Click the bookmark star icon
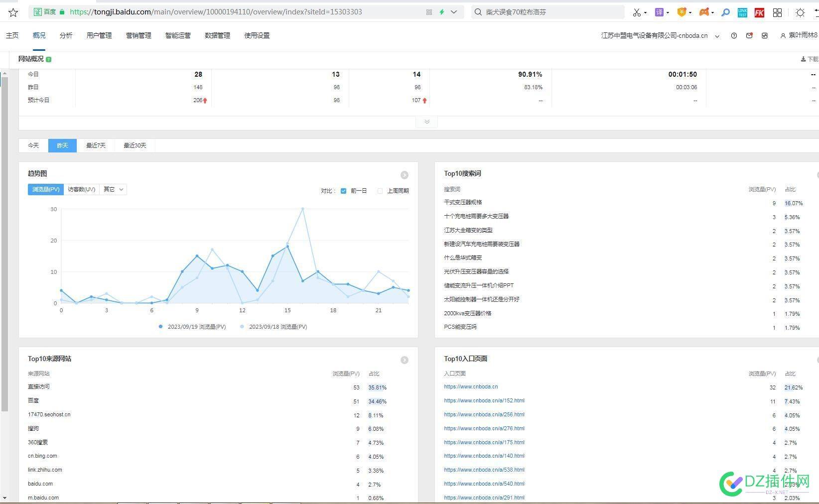819x504 pixels. [13, 12]
